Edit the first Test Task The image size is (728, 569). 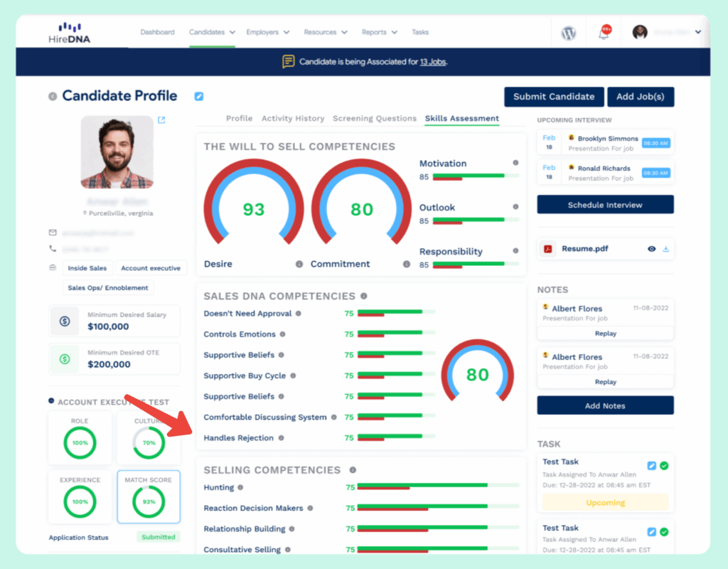coord(652,465)
